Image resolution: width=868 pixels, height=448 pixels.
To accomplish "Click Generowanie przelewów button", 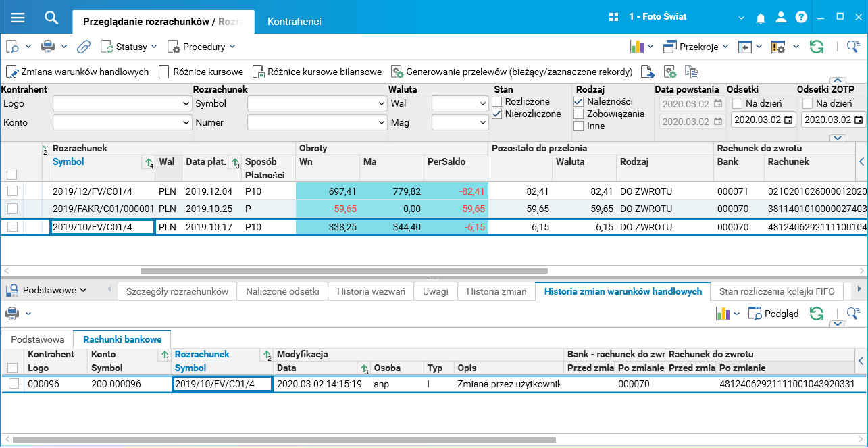I will 512,72.
